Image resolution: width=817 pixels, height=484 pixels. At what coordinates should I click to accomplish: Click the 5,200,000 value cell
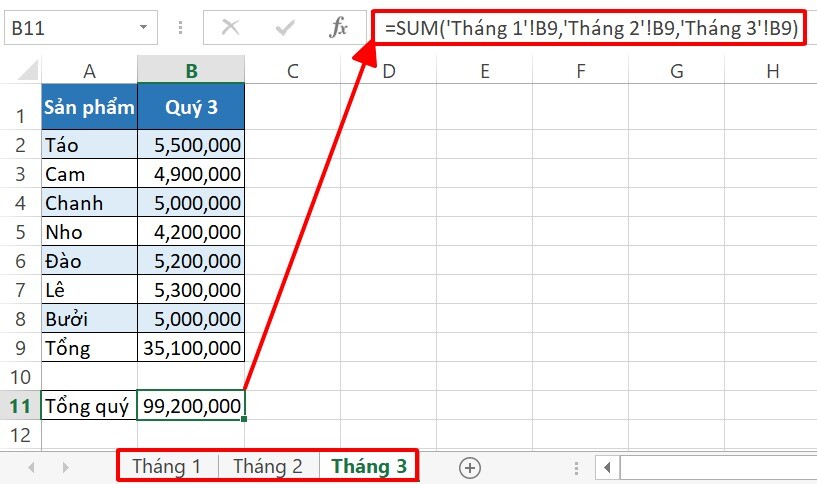(x=191, y=260)
